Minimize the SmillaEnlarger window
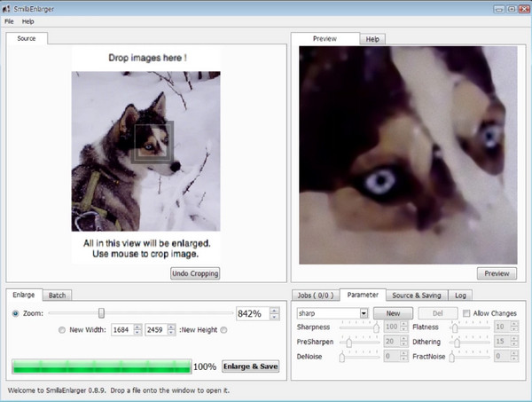Viewport: 532px width, 402px height. click(x=499, y=9)
